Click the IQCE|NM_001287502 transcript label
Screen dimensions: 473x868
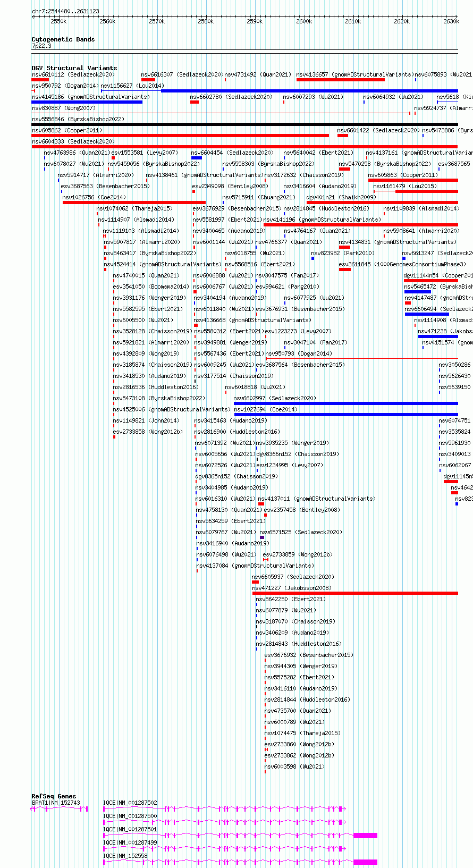pos(130,803)
